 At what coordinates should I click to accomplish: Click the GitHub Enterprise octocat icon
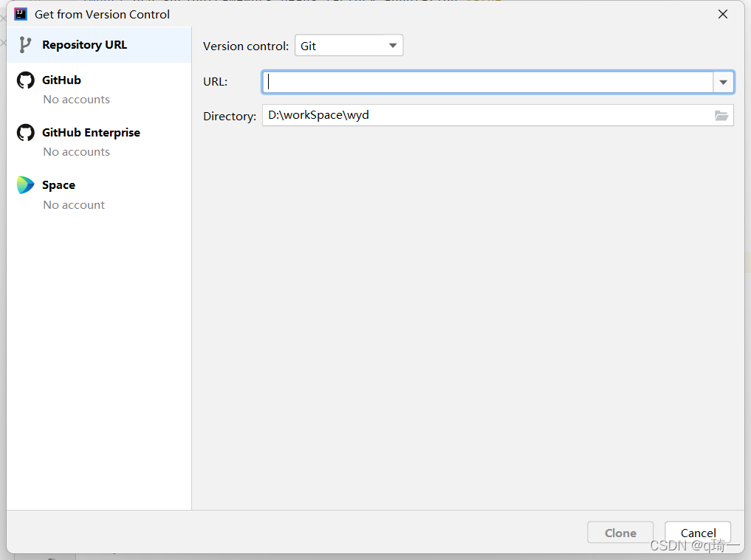click(25, 133)
